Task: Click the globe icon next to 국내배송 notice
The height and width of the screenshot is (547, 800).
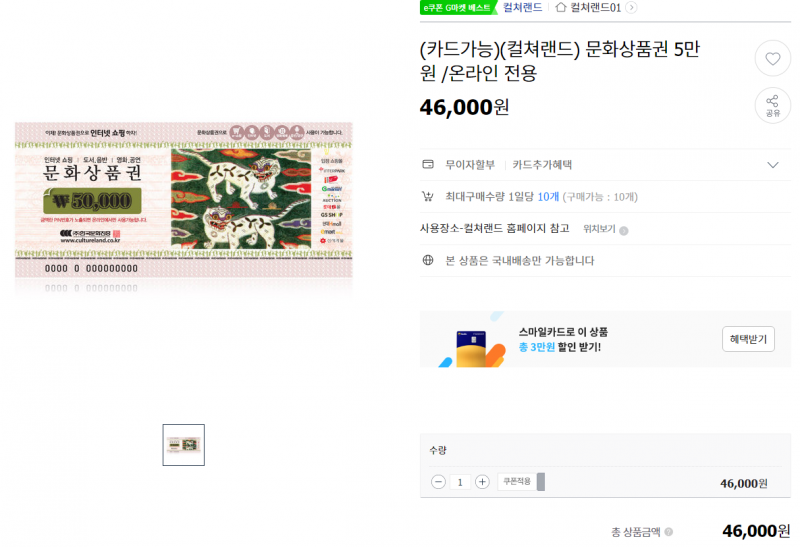Action: [x=428, y=260]
